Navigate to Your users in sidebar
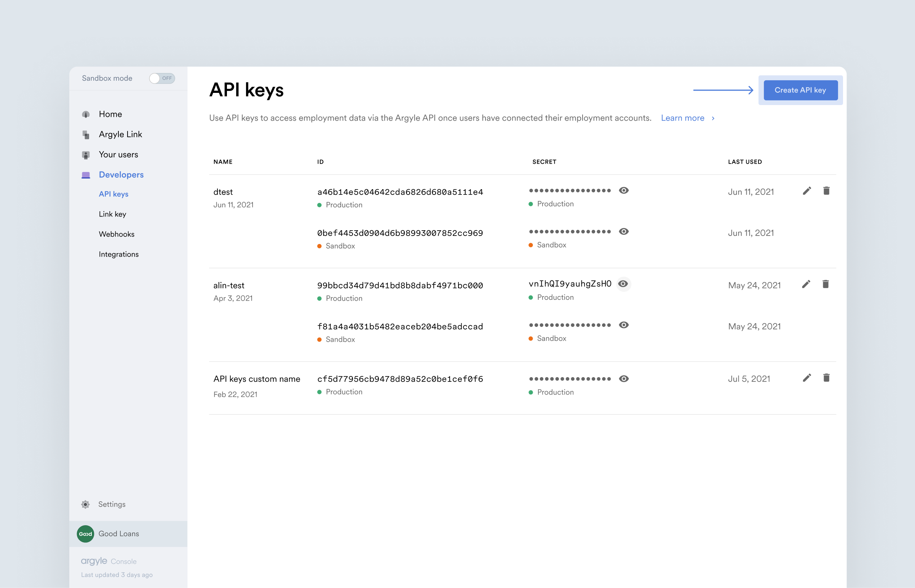This screenshot has width=915, height=588. pyautogui.click(x=118, y=155)
